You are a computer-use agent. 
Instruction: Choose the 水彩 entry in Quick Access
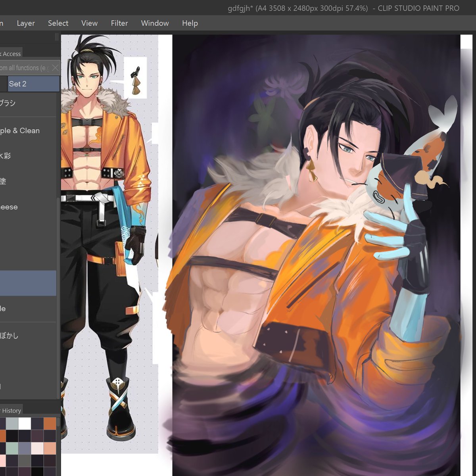click(28, 156)
